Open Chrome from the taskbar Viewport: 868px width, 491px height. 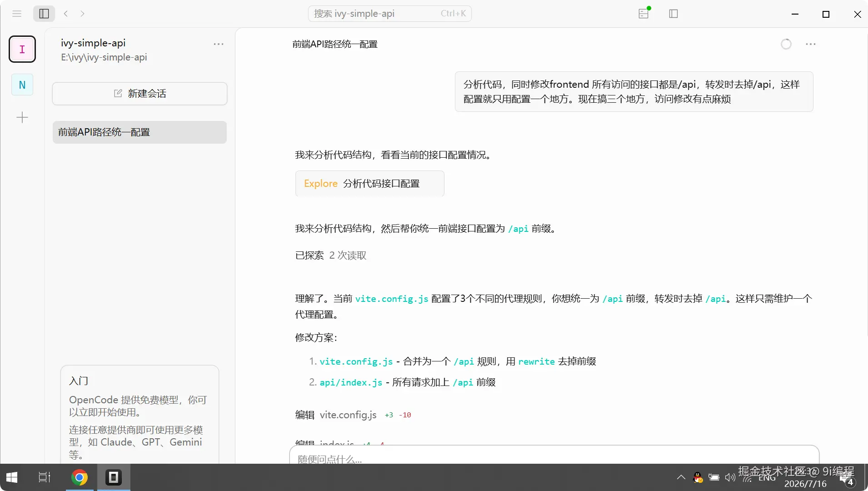point(80,477)
